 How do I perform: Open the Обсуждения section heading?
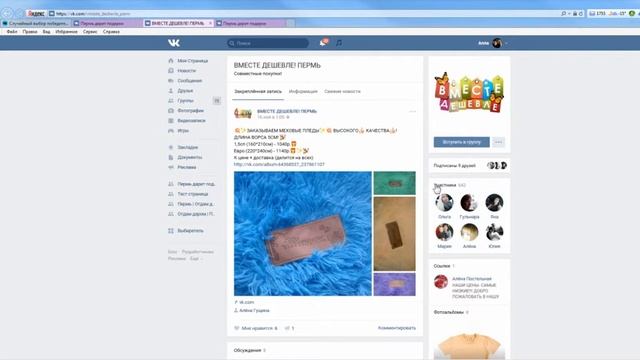pyautogui.click(x=247, y=351)
